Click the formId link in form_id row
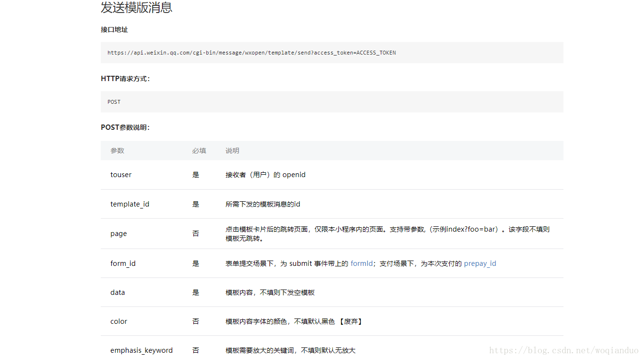This screenshot has width=644, height=360. (362, 263)
